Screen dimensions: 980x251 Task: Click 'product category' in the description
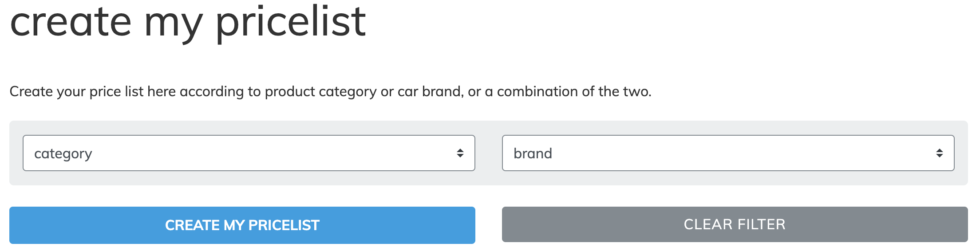(x=320, y=91)
